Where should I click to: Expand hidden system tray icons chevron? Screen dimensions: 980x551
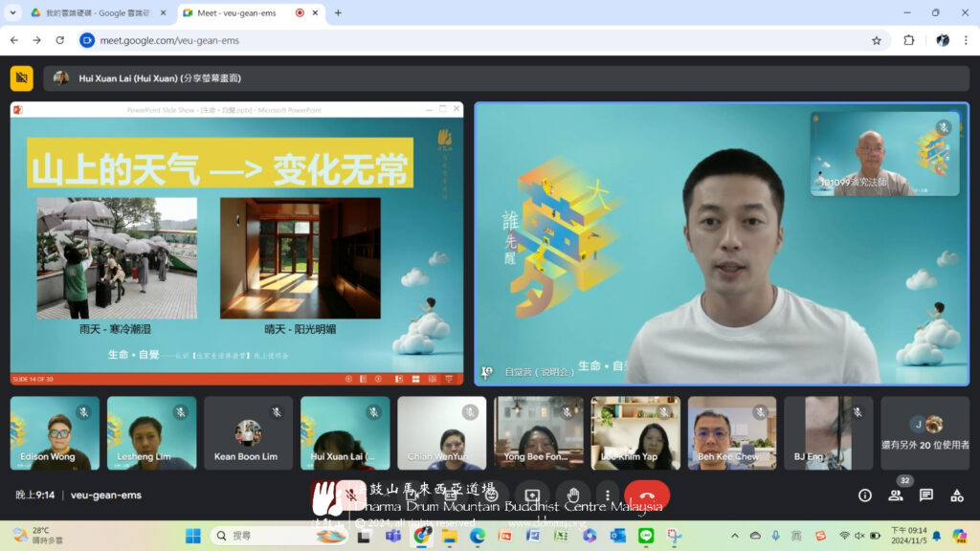click(x=735, y=536)
